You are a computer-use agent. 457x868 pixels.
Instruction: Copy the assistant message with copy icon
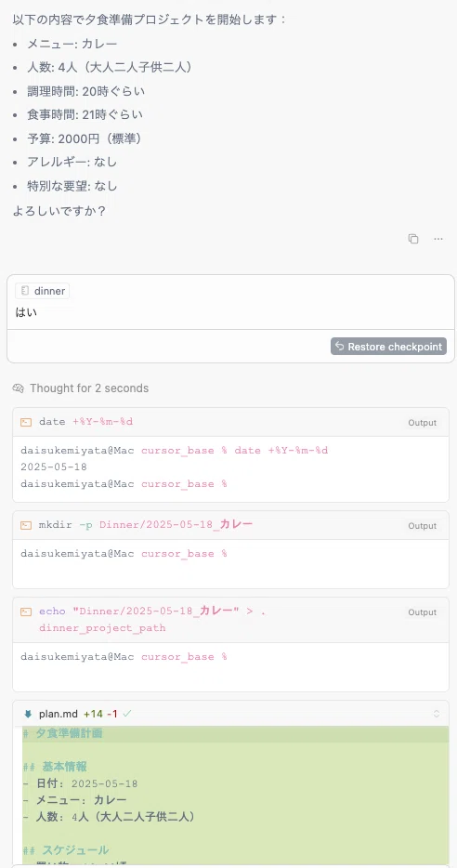(412, 239)
